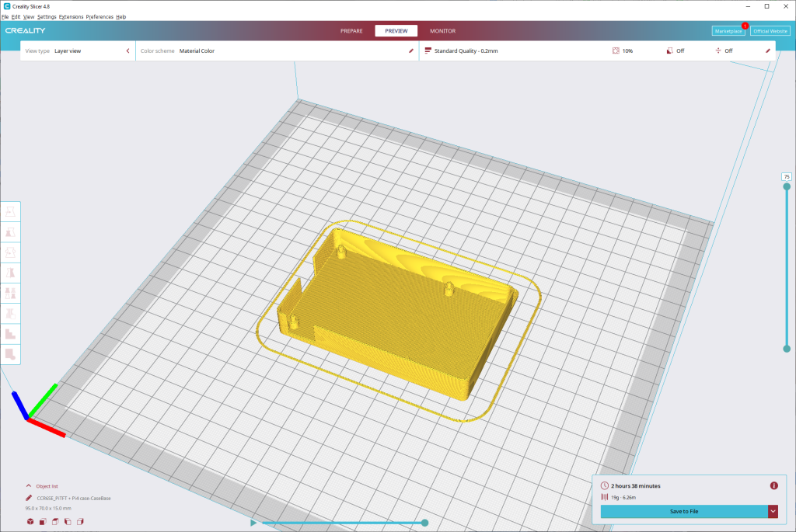Switch to the PREPARE stage tab
Screen dimensions: 796x532
click(x=351, y=31)
